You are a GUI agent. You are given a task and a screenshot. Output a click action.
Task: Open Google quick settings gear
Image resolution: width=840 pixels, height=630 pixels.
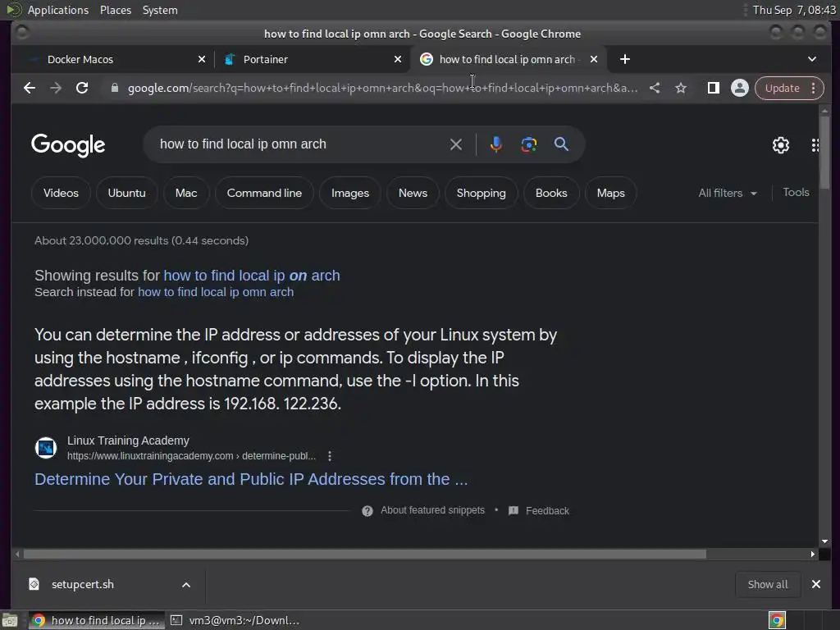[781, 144]
